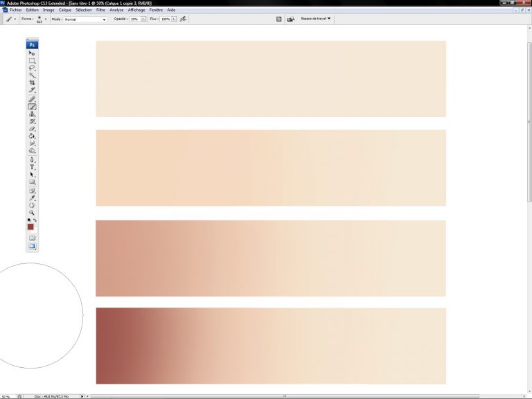Select the Lasso tool
The height and width of the screenshot is (399, 532).
point(32,68)
